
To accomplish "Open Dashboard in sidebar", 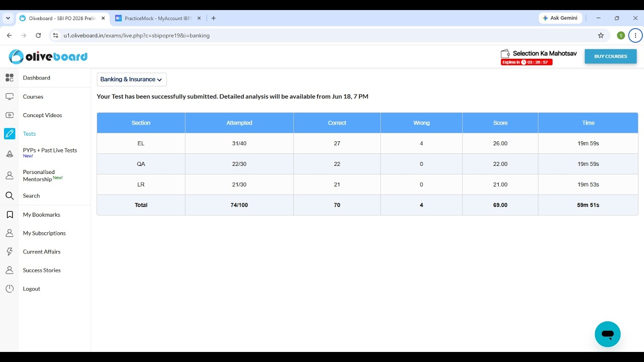I will (36, 78).
